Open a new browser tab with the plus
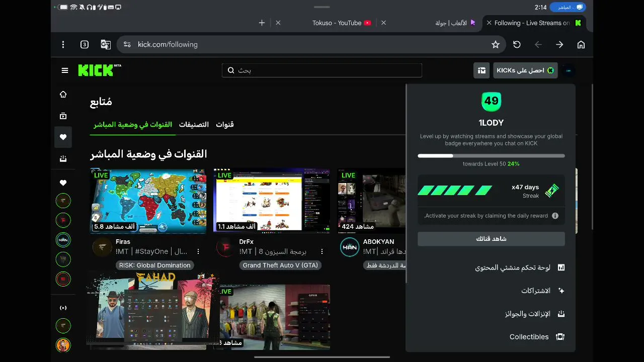 (x=262, y=23)
